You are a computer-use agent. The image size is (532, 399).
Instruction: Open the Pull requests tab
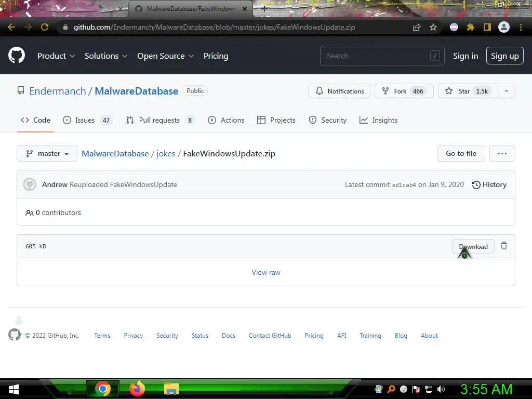(160, 120)
